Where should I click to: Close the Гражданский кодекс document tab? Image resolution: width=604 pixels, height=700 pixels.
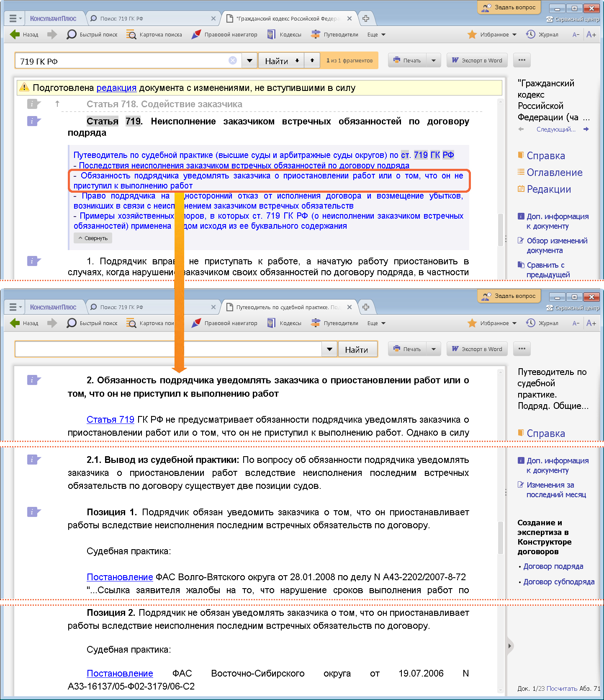coord(350,18)
